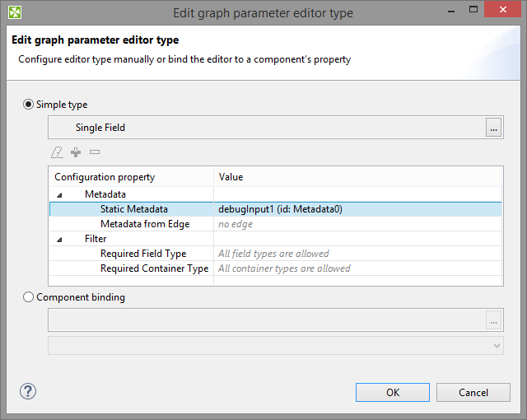Image resolution: width=527 pixels, height=420 pixels.
Task: Close the dialog with the X button
Action: 507,12
